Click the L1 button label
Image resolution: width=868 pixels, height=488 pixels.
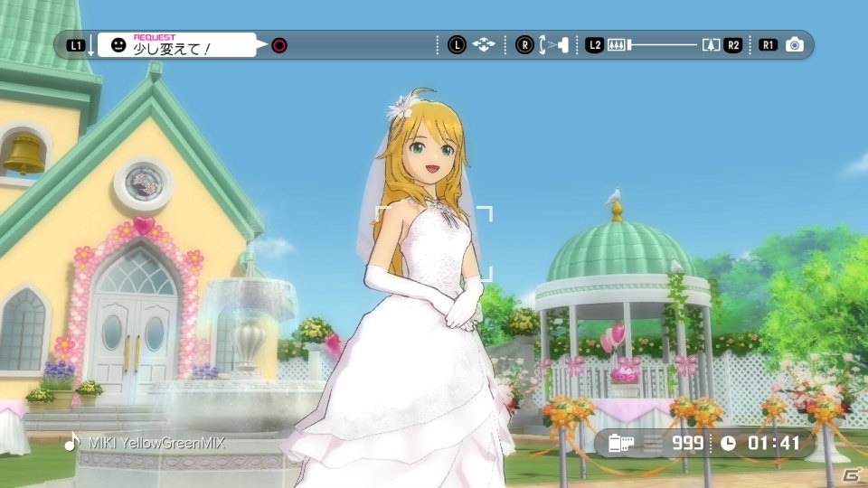75,45
